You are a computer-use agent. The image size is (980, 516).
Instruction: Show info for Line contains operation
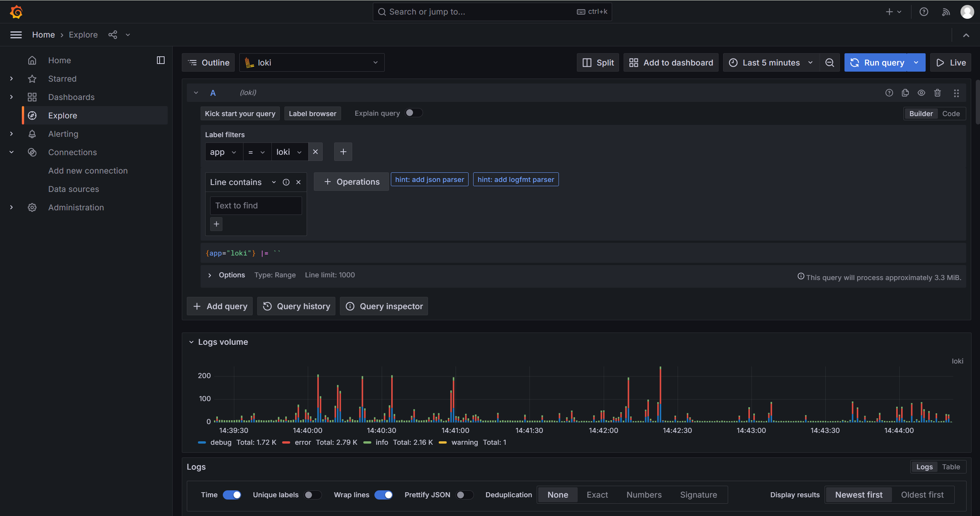click(286, 182)
